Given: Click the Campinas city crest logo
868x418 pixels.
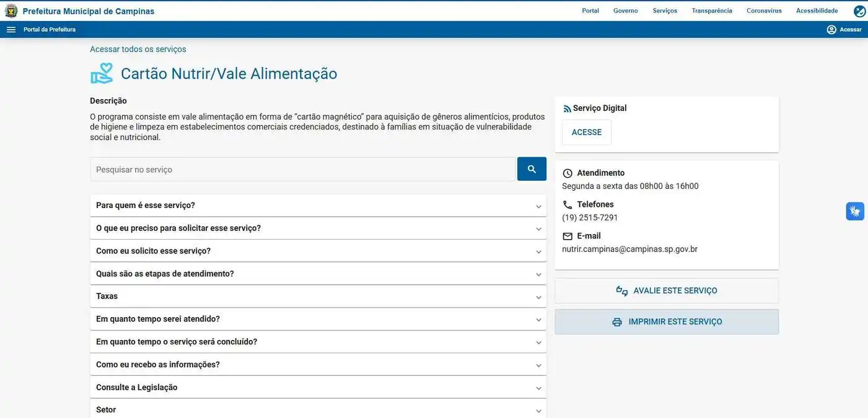Looking at the screenshot, I should 11,11.
